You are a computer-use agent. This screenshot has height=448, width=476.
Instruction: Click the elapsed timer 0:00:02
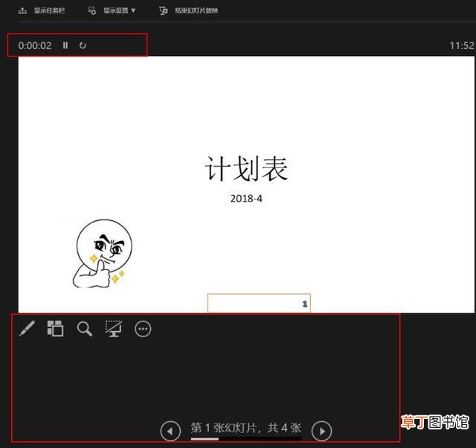35,45
